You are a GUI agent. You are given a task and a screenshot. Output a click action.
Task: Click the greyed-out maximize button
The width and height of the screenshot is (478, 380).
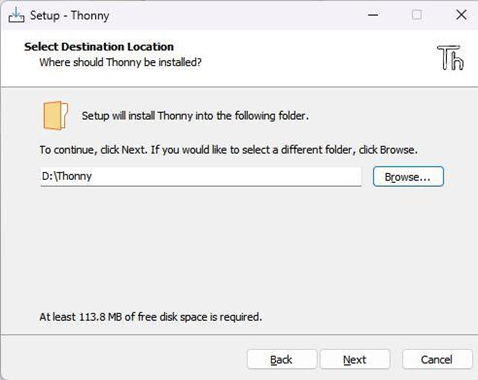click(x=417, y=15)
